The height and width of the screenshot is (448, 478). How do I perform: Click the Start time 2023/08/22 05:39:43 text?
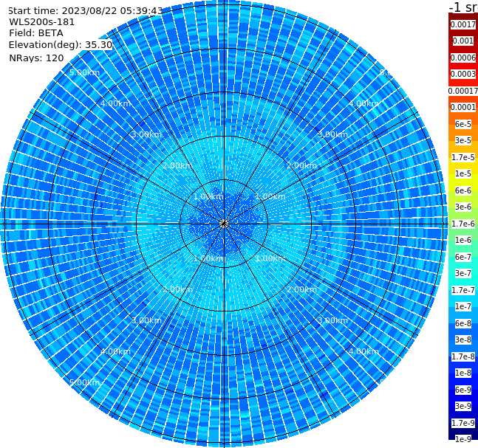(86, 11)
